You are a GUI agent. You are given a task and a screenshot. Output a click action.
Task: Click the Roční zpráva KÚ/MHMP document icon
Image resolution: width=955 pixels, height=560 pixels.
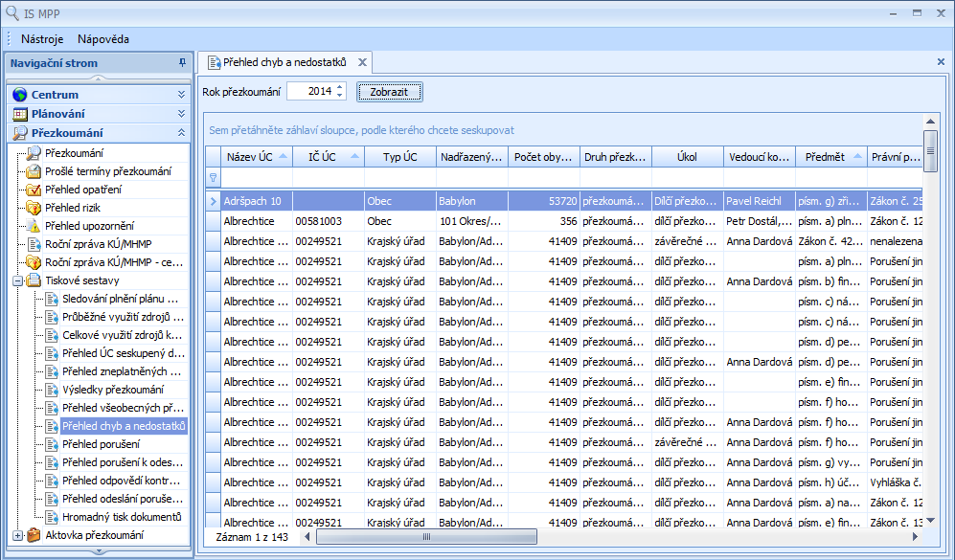34,244
